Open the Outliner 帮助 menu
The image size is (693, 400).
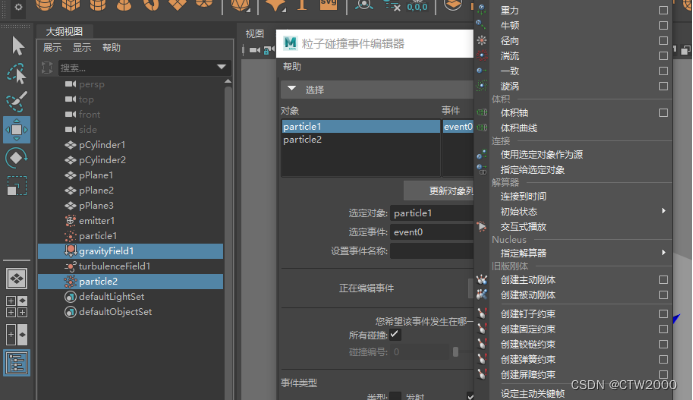(111, 47)
